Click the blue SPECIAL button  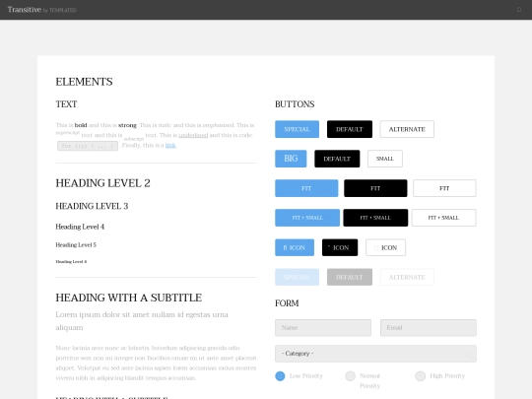pos(297,129)
